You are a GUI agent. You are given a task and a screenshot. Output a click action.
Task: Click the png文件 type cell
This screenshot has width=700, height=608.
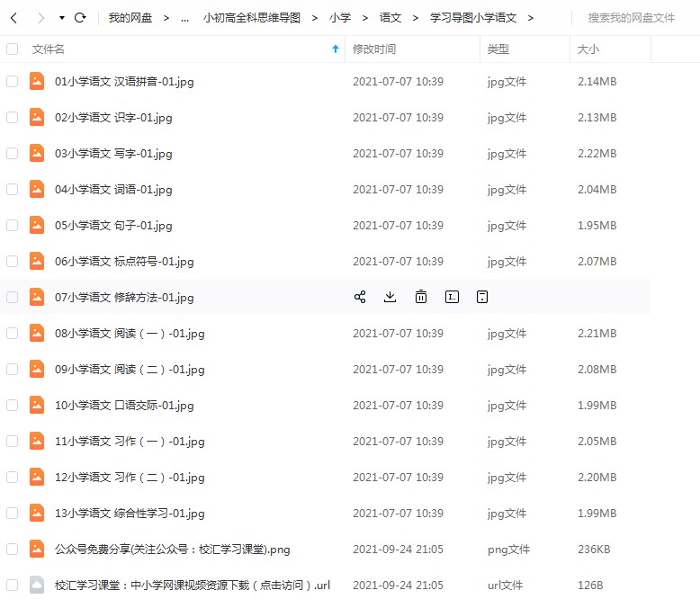click(x=508, y=550)
